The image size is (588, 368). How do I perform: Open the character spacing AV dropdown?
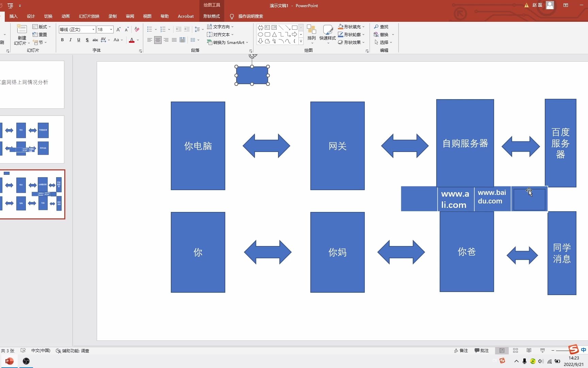[105, 40]
